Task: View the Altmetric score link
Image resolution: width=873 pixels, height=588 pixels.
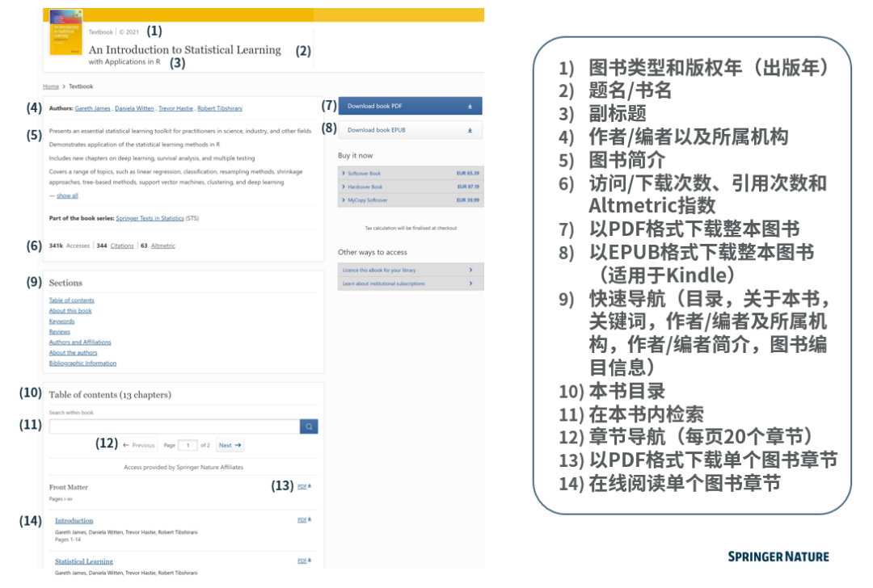Action: [x=162, y=246]
